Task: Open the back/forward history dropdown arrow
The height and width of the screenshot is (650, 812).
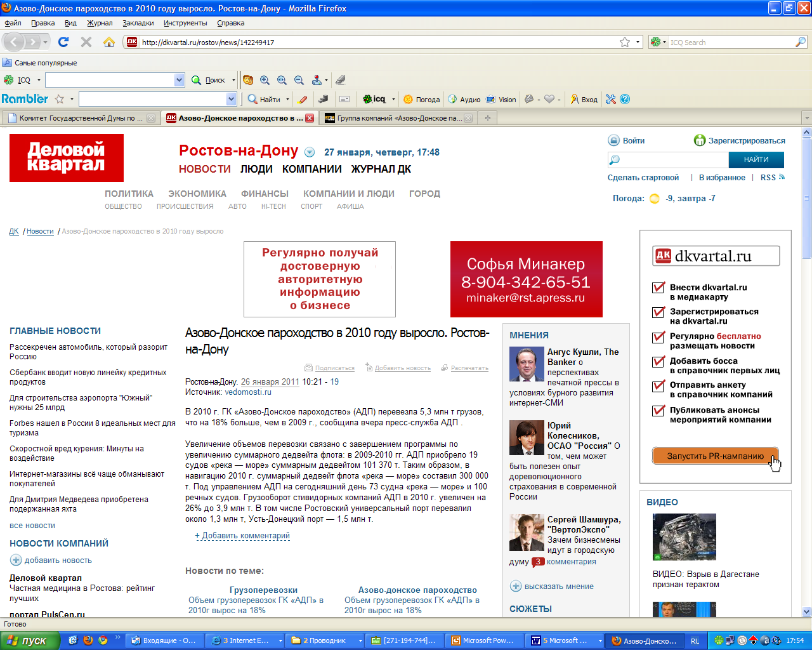Action: (45, 43)
